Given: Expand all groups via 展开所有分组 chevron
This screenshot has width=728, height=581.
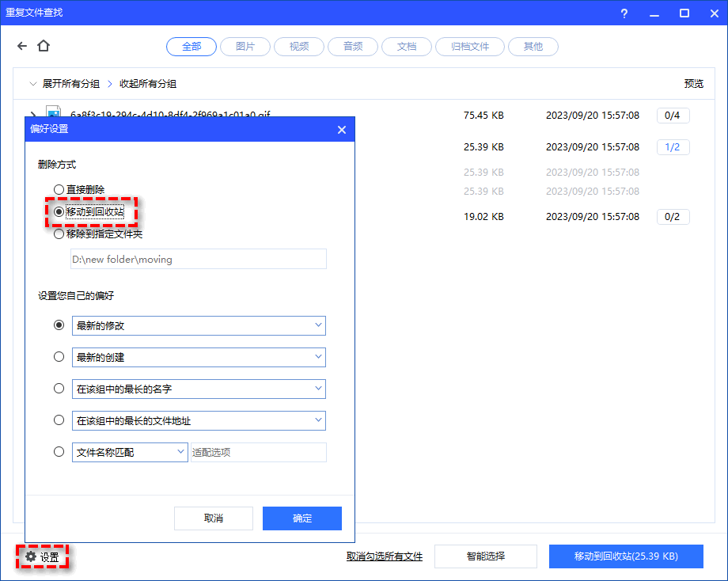Looking at the screenshot, I should (x=32, y=84).
